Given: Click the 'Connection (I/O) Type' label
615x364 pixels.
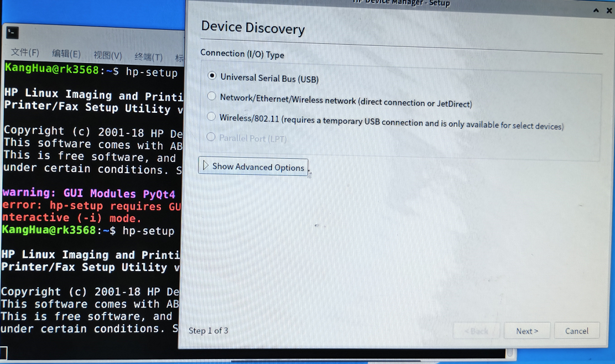Looking at the screenshot, I should coord(242,54).
